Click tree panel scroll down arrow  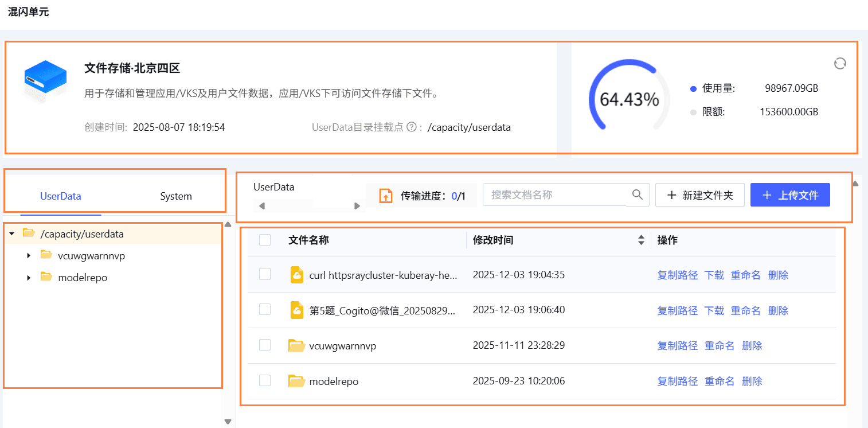(228, 422)
